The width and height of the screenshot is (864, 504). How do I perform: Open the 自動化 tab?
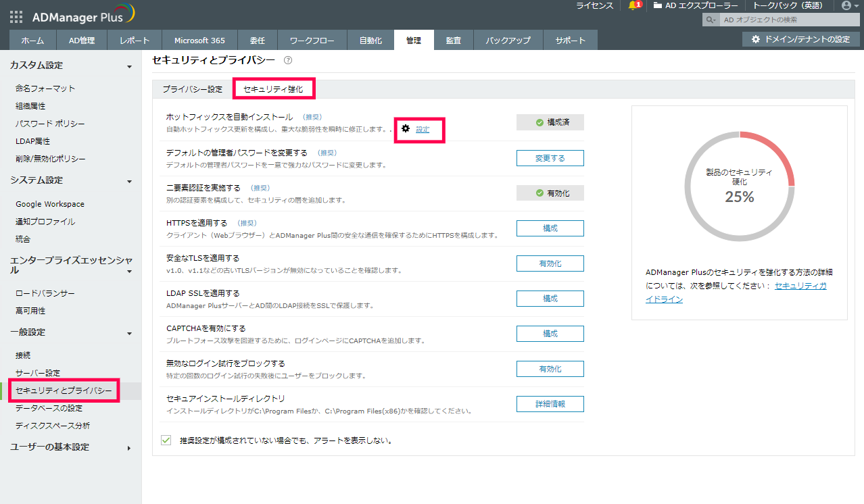pyautogui.click(x=370, y=41)
